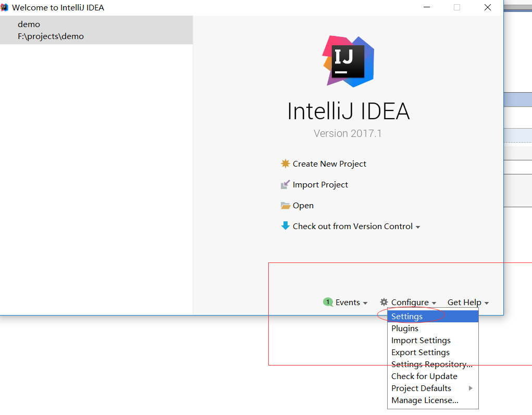Image resolution: width=532 pixels, height=415 pixels.
Task: Click the Configure gear icon
Action: click(383, 302)
